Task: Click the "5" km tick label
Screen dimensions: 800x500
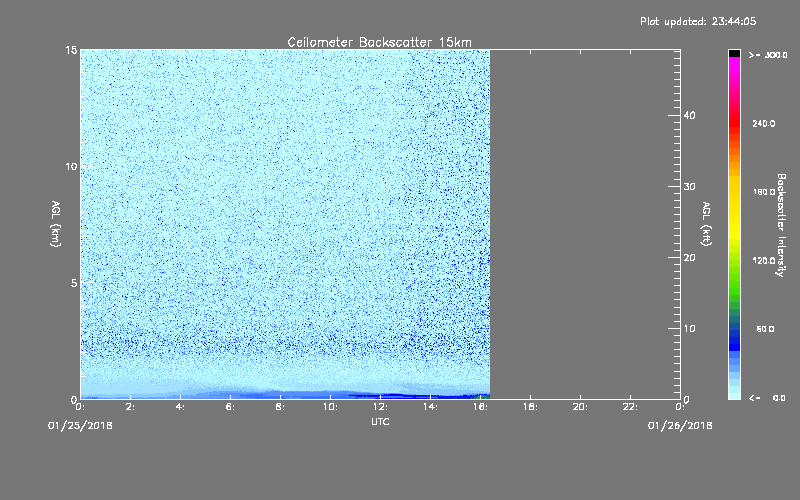Action: [x=74, y=283]
